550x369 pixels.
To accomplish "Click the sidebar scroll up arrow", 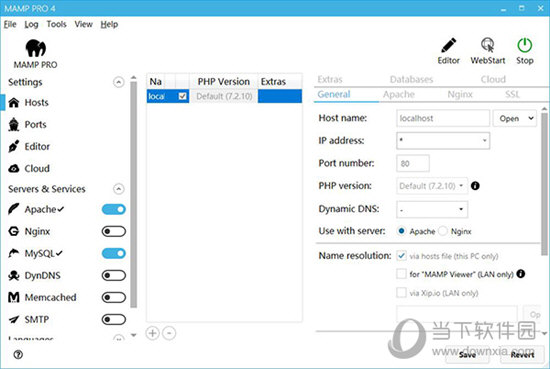I will (x=133, y=78).
